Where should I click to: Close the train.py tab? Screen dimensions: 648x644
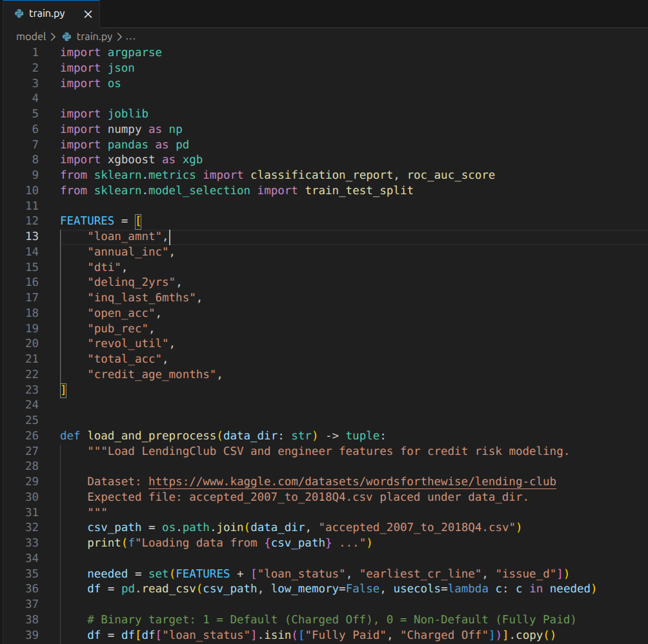coord(88,14)
